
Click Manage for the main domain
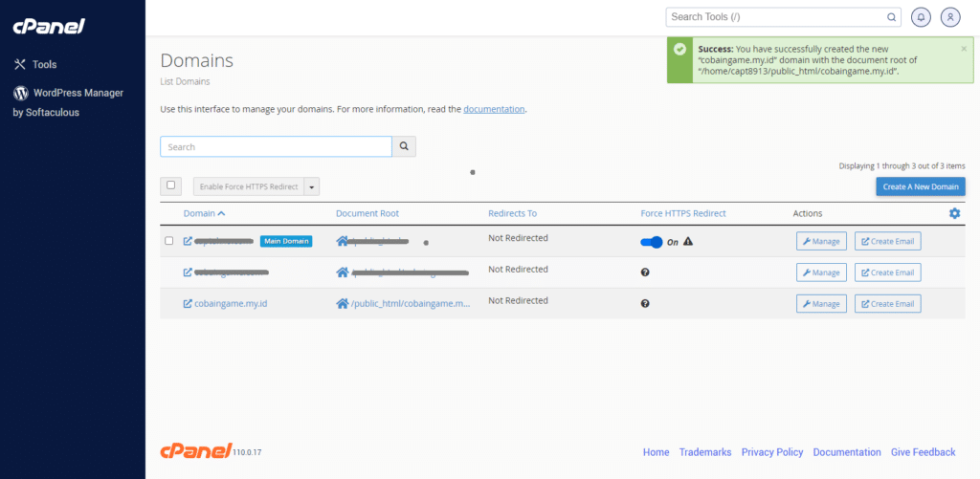point(821,241)
